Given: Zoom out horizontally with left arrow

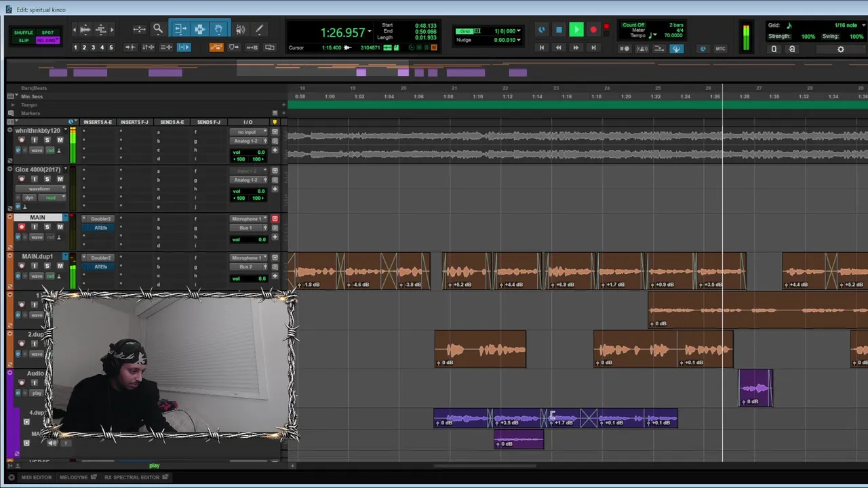Looking at the screenshot, I should click(75, 30).
